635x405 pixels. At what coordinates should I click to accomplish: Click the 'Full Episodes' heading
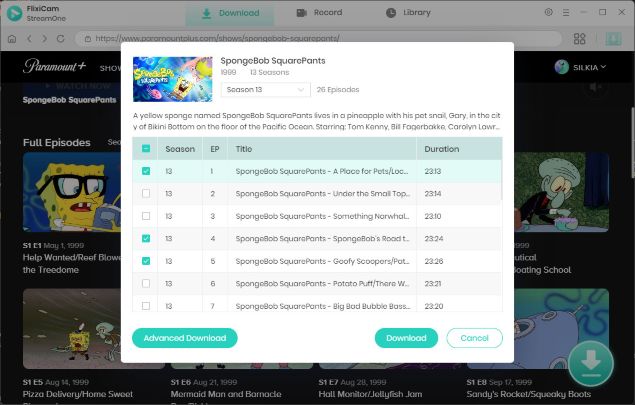coord(57,143)
